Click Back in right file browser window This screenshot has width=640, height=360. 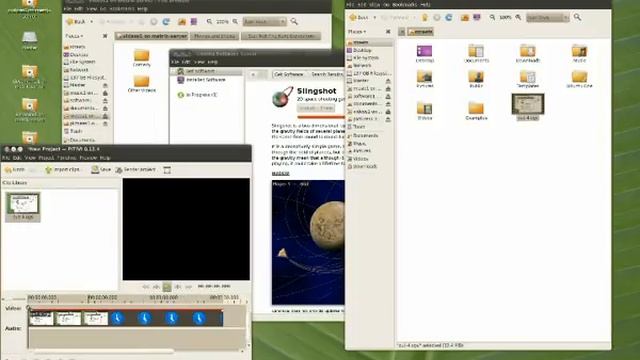click(x=359, y=18)
